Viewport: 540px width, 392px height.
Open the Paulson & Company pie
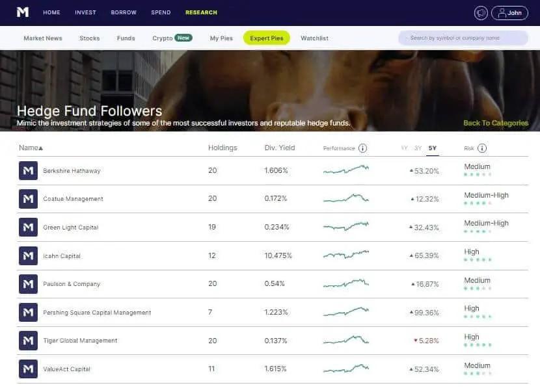[x=72, y=284]
